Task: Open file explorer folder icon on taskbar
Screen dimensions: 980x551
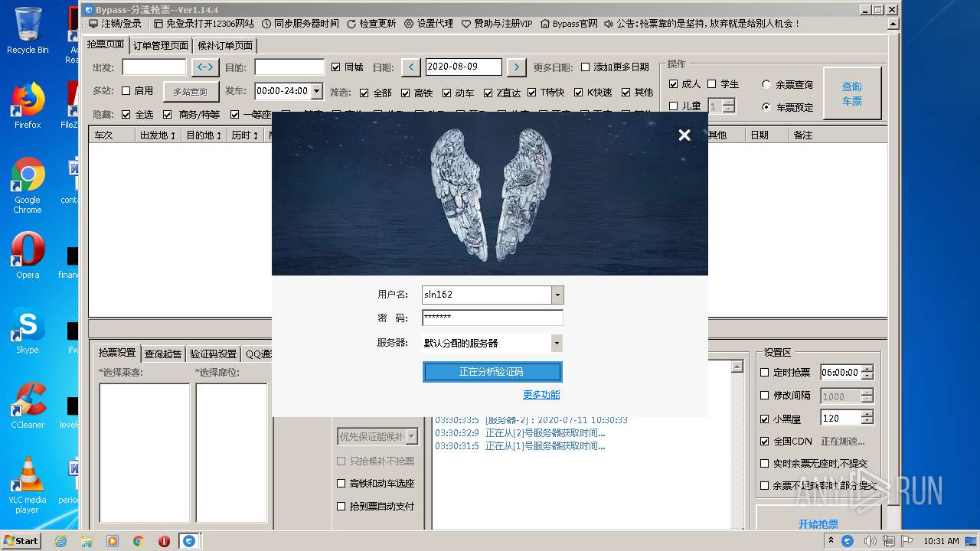Action: coord(87,541)
